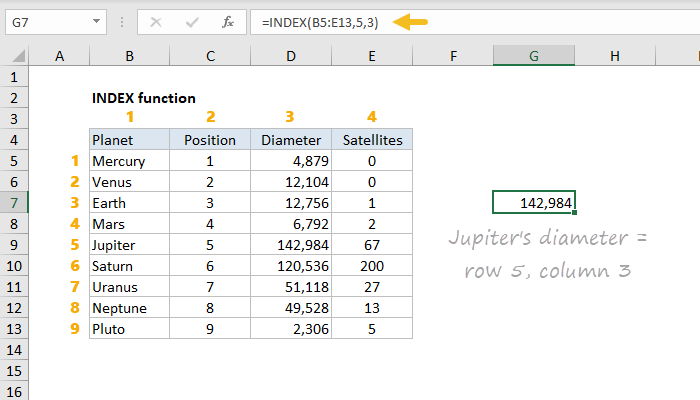Click diameter value 6,792
700x400 pixels.
coord(291,224)
